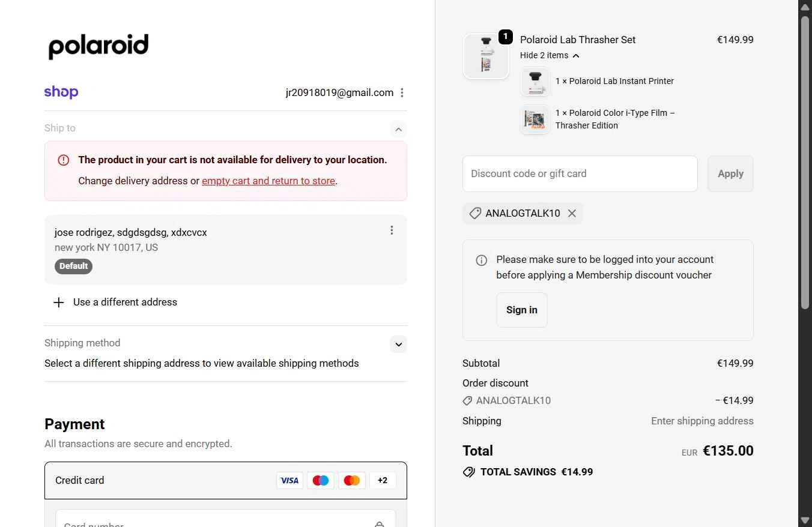
Task: Click the €135.00 total amount
Action: coord(728,451)
